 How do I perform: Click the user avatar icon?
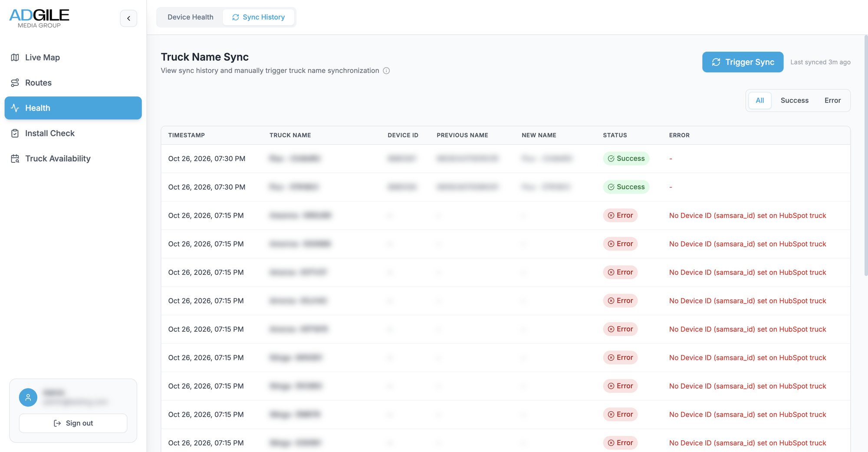point(28,397)
